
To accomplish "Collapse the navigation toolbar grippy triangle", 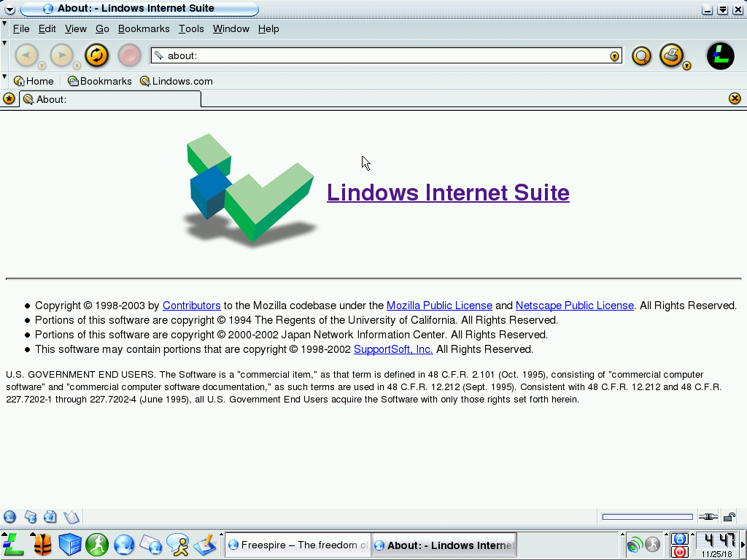I will 4,43.
